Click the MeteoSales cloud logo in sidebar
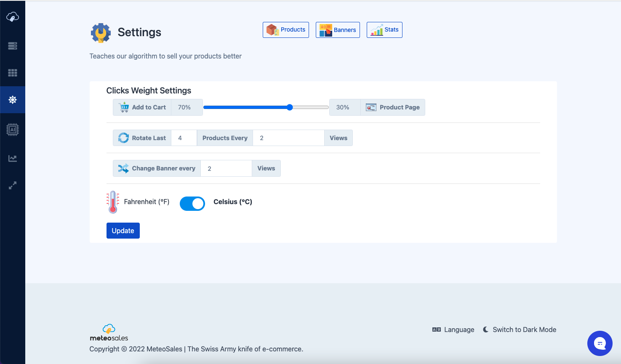Viewport: 621px width, 364px height. (13, 17)
